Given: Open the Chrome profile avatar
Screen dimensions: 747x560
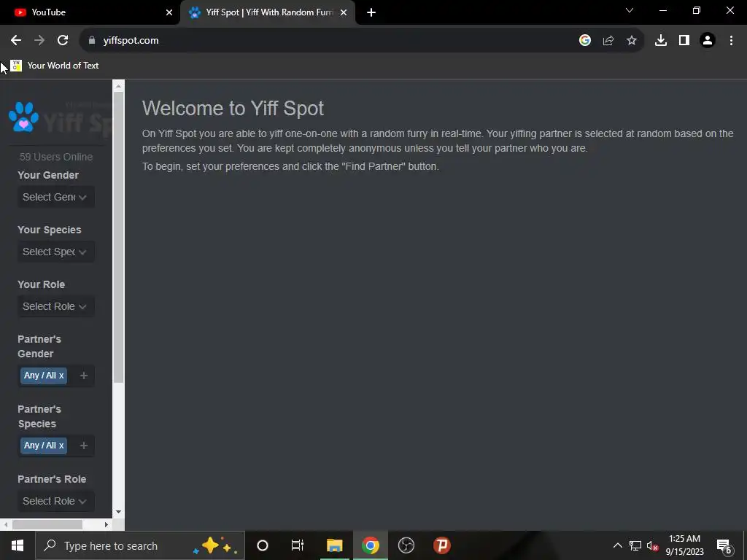Looking at the screenshot, I should pos(708,41).
